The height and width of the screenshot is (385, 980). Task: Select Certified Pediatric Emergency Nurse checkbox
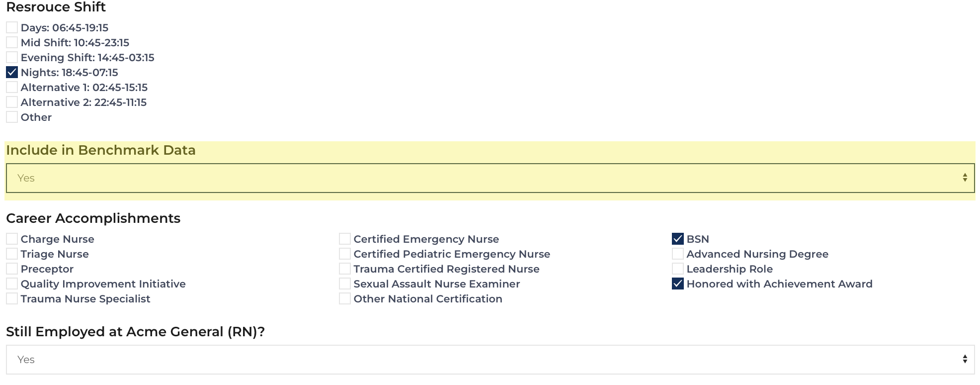(x=345, y=254)
